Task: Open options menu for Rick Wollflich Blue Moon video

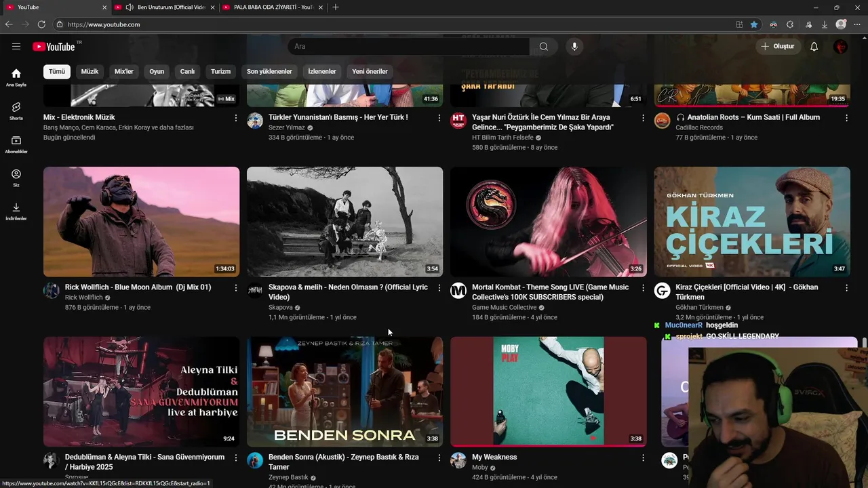Action: [236, 288]
